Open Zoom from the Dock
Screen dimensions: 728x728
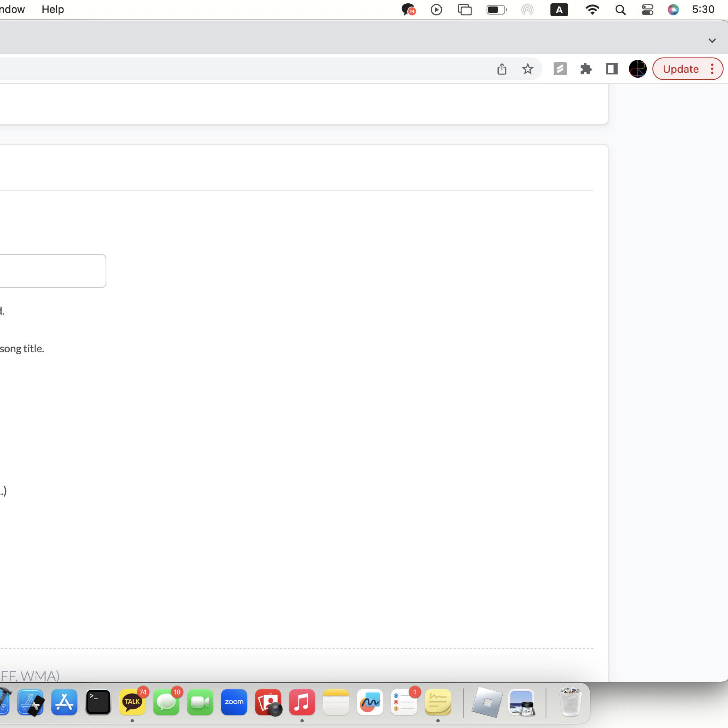click(234, 702)
